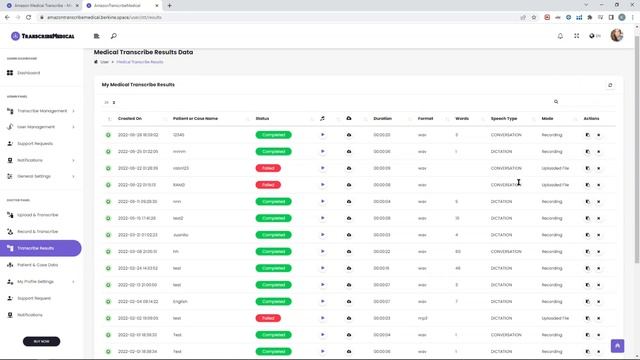Expand details of the test2 row

108,218
